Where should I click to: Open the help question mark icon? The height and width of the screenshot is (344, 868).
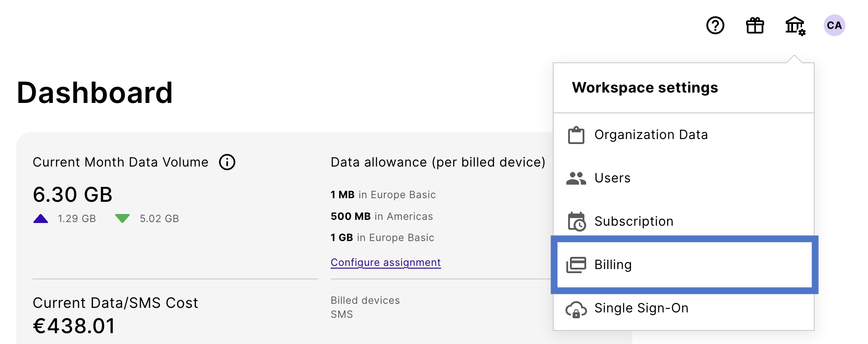[x=715, y=25]
